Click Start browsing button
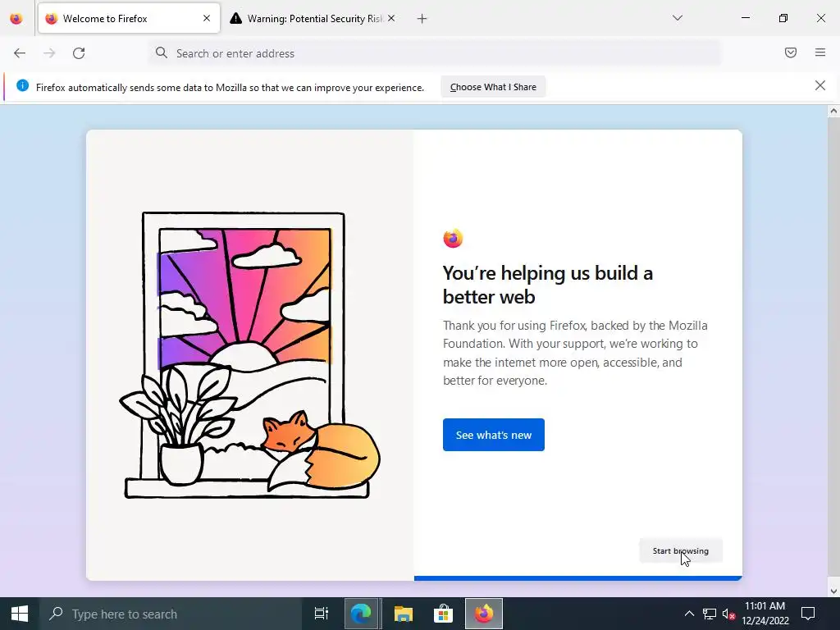Image resolution: width=840 pixels, height=630 pixels. 680,550
